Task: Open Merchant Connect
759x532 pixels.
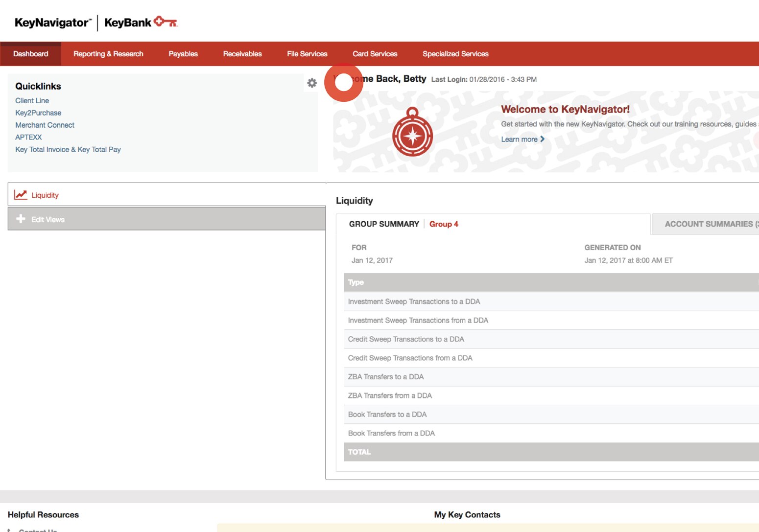Action: (x=45, y=125)
